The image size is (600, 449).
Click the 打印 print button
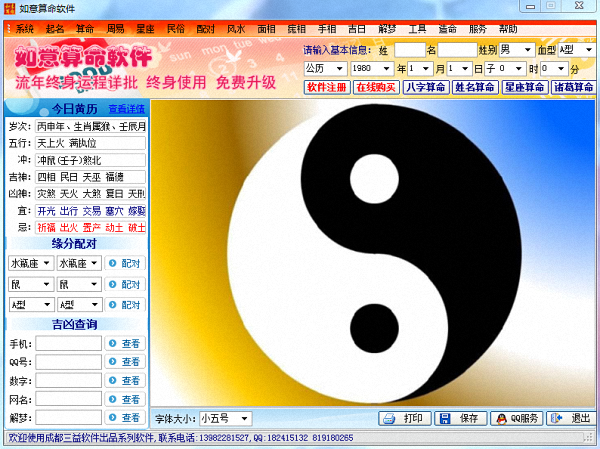(405, 418)
